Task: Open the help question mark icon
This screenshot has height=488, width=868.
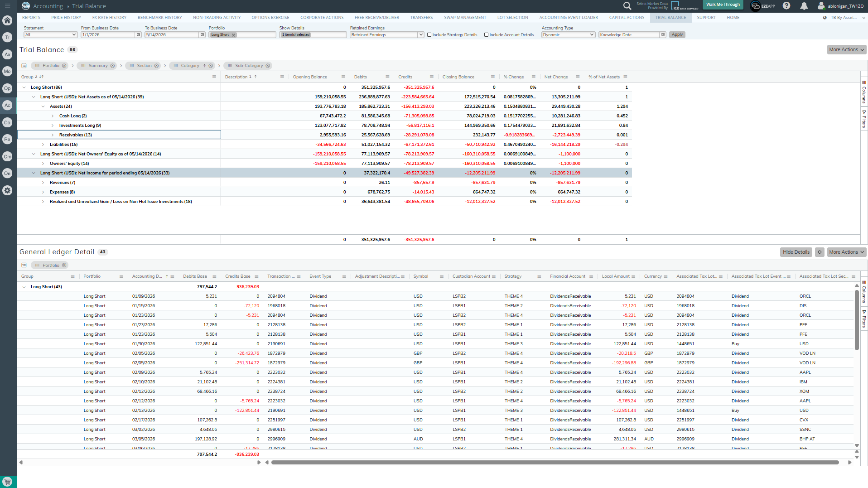Action: (786, 6)
